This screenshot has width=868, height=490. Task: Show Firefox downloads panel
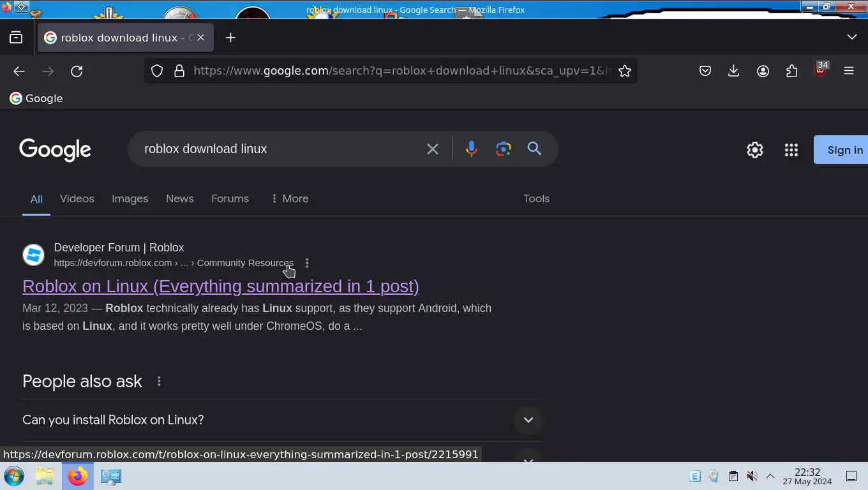click(733, 71)
